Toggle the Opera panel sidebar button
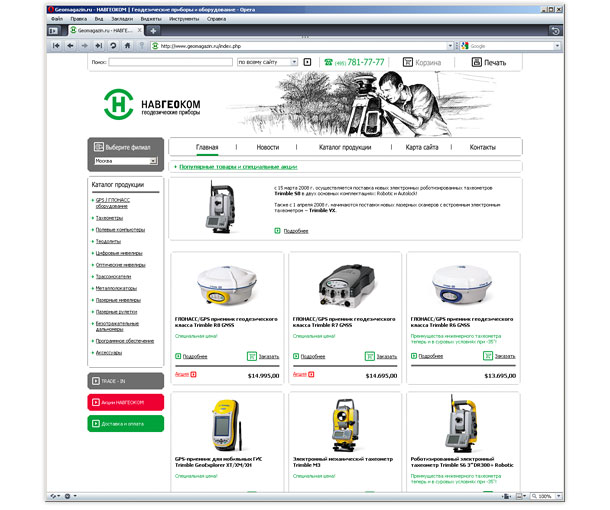Image resolution: width=610 pixels, height=510 pixels. click(x=53, y=30)
